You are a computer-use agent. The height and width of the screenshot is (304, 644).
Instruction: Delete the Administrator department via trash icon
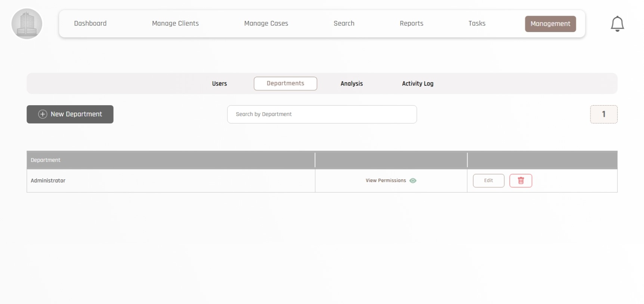(x=520, y=181)
